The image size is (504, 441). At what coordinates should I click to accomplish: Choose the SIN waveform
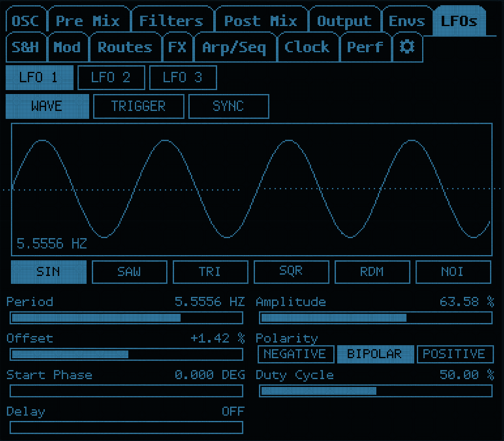[48, 272]
